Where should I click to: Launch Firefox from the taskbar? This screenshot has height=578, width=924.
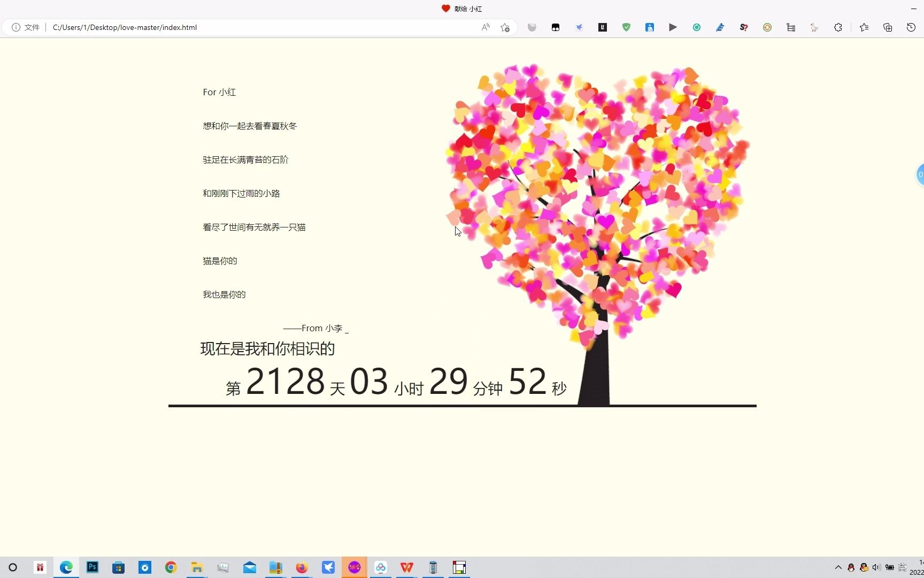tap(302, 567)
